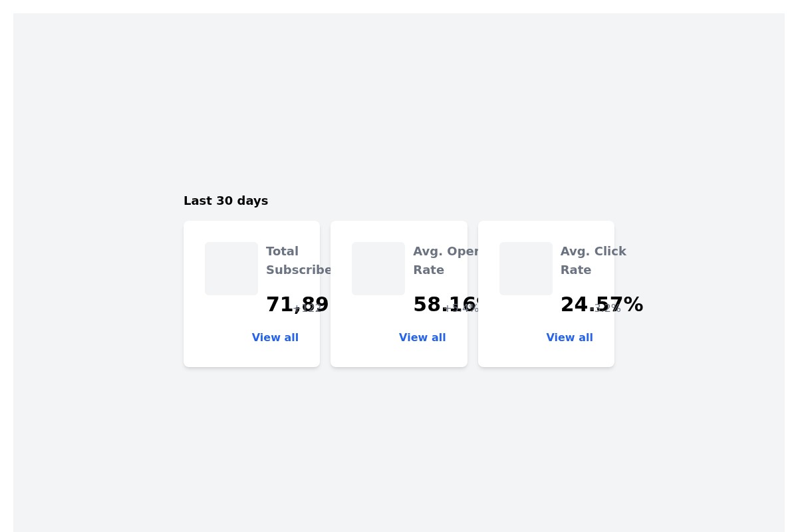Select the icon beside the 71,89x subscriber count
Image resolution: width=798 pixels, height=532 pixels.
(231, 269)
